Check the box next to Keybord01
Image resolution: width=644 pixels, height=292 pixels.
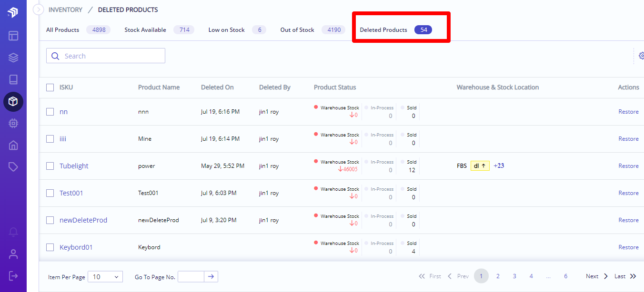coord(50,247)
